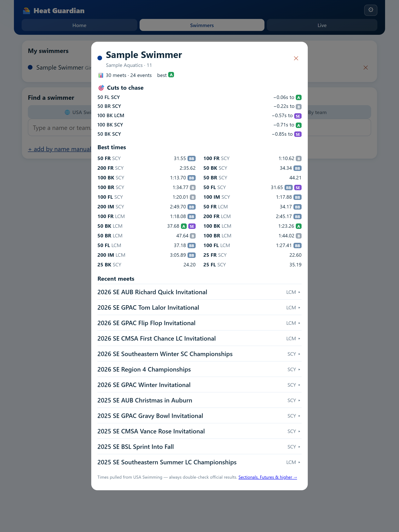Viewport: 399px width, 532px height.
Task: Expand 2025 SE Southeastern Summer LC Championships
Action: (x=199, y=462)
